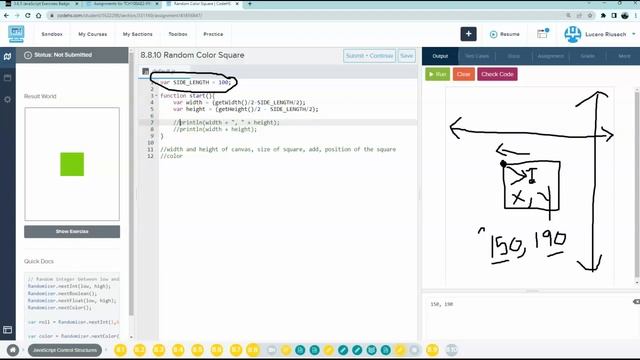Open notifications window icon with blue dot
This screenshot has height=360, width=640.
pos(542,34)
